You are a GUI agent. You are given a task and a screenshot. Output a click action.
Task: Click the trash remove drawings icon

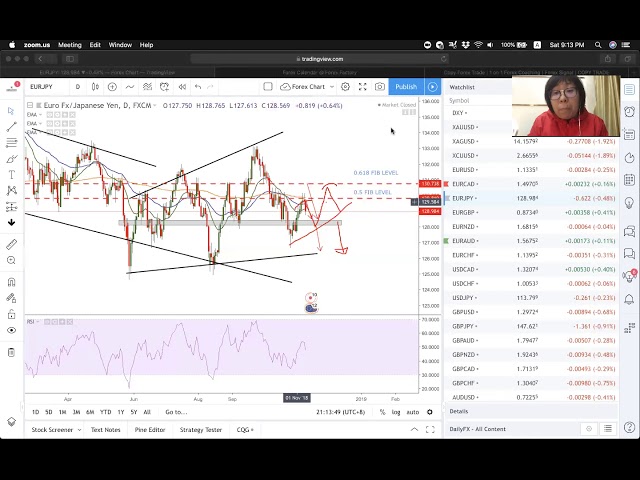click(11, 352)
